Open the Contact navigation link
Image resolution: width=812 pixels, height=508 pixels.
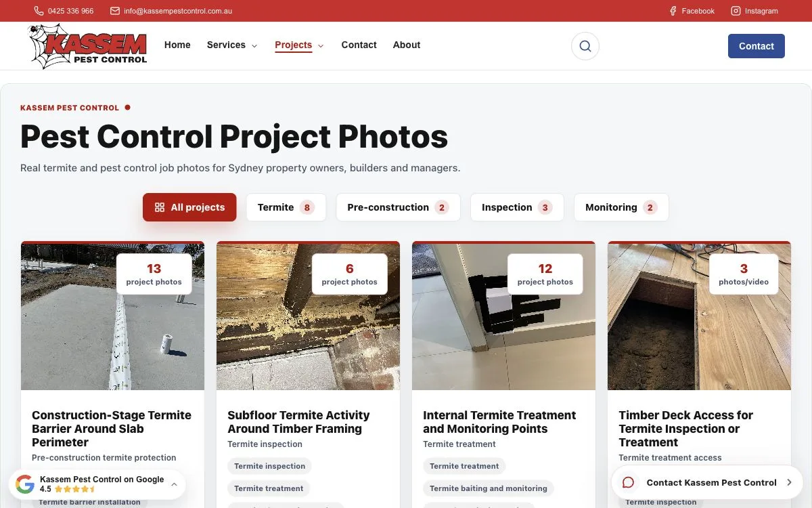[359, 45]
